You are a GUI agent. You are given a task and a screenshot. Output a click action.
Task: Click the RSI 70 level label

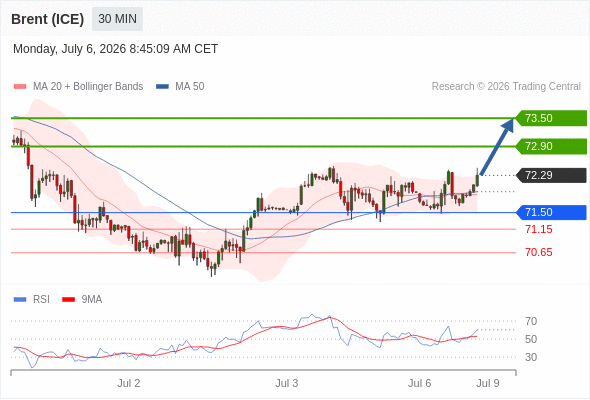point(531,321)
